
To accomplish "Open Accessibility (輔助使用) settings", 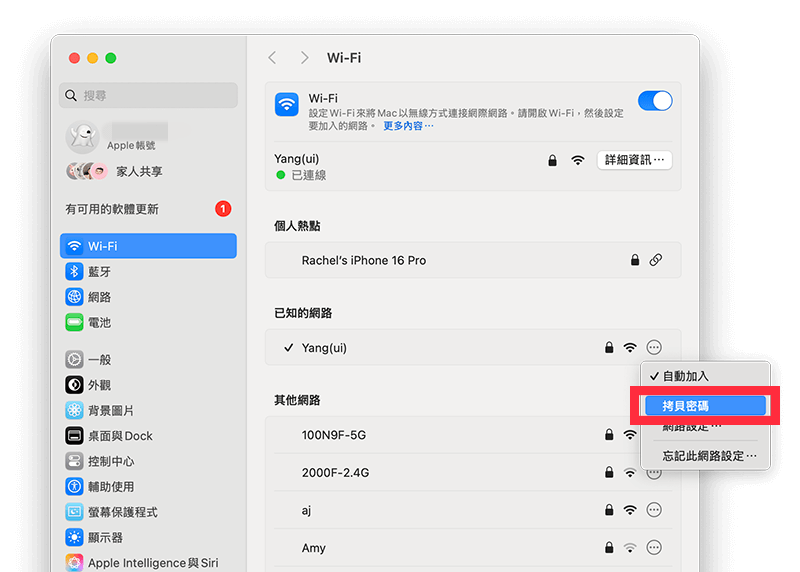I will tap(148, 487).
